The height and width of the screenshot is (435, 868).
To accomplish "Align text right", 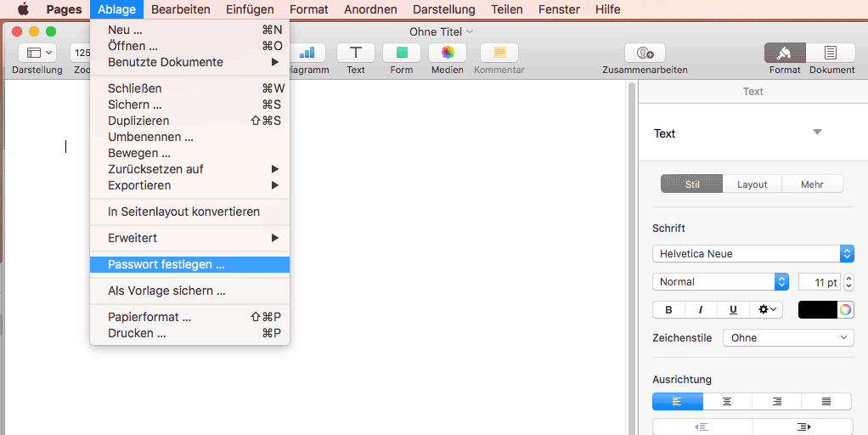I will [x=776, y=401].
